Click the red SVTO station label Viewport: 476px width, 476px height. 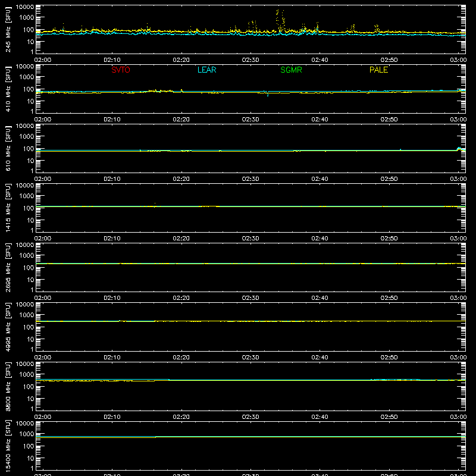click(121, 70)
